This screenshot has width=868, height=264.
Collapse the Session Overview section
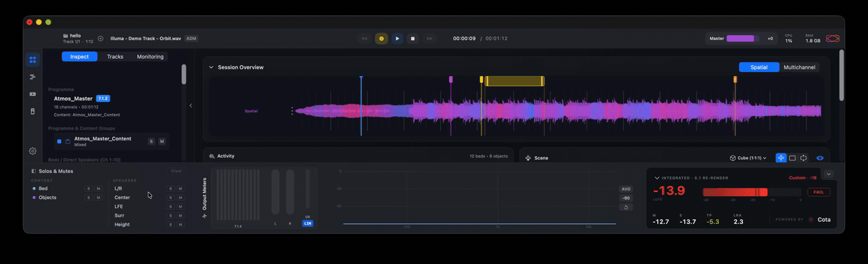point(211,67)
